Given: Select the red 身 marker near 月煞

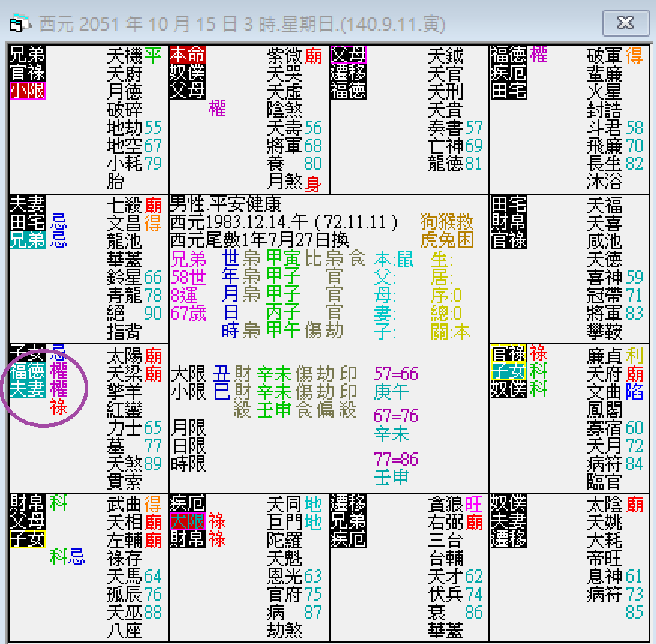Looking at the screenshot, I should (313, 184).
